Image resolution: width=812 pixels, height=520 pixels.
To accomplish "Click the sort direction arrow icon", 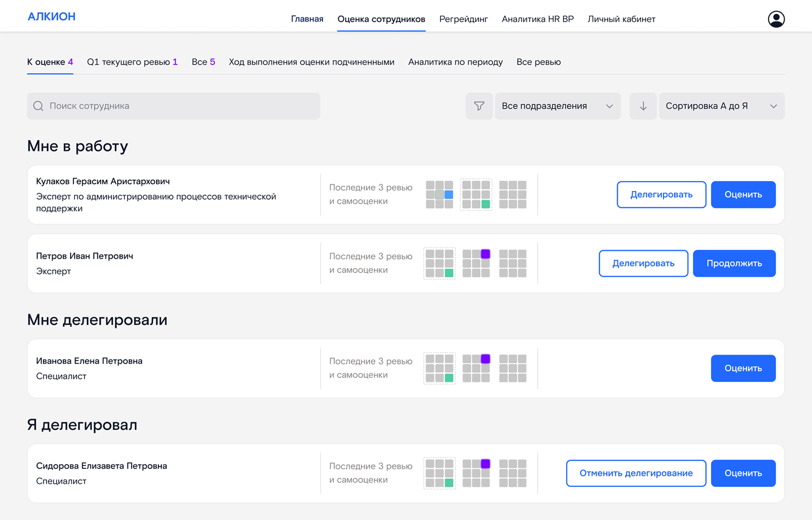I will [x=643, y=106].
